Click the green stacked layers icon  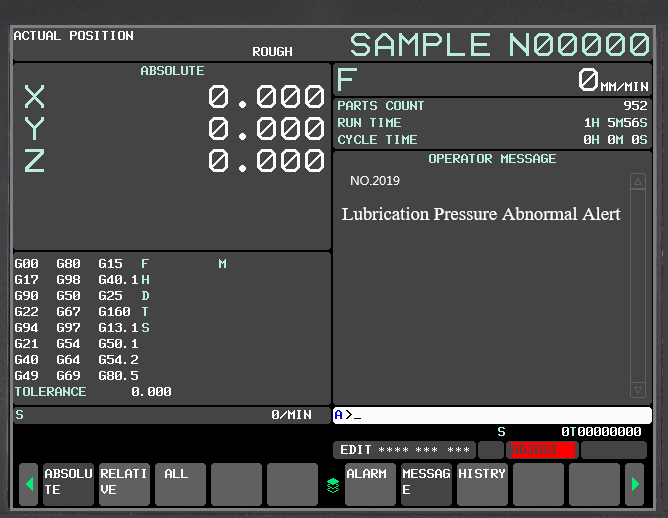tap(333, 485)
